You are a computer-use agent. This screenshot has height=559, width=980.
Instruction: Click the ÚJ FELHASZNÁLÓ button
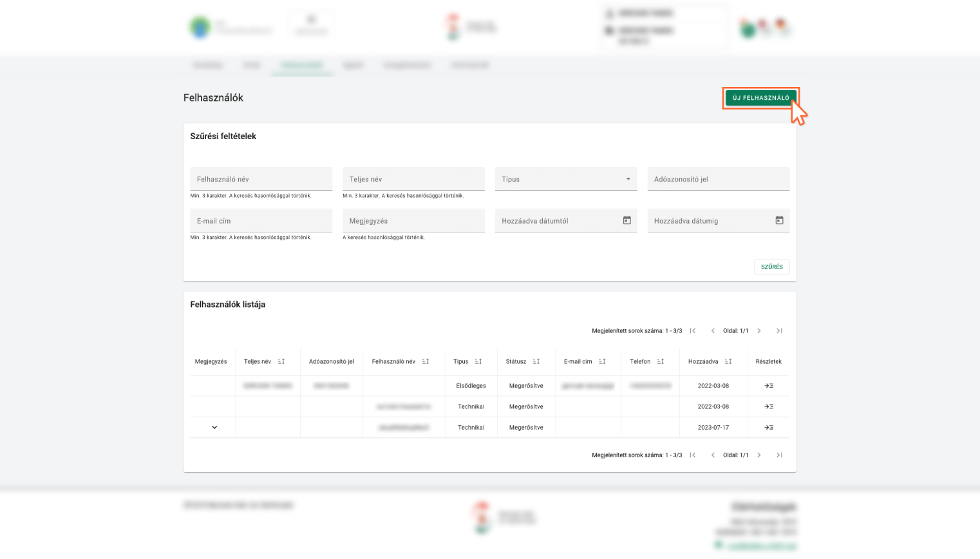click(760, 98)
